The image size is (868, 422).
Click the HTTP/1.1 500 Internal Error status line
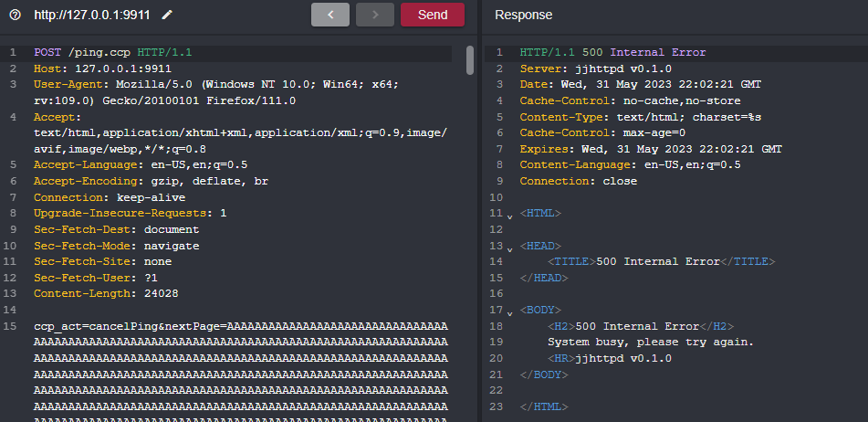[612, 53]
